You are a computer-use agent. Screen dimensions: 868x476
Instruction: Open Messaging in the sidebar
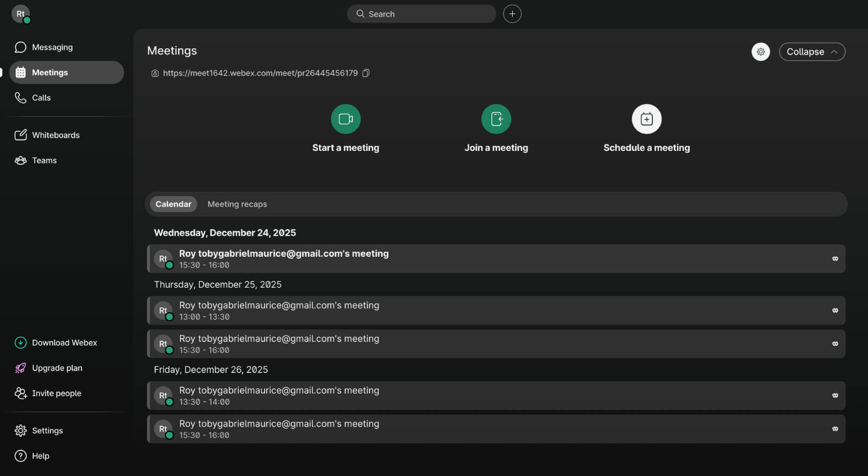[66, 47]
